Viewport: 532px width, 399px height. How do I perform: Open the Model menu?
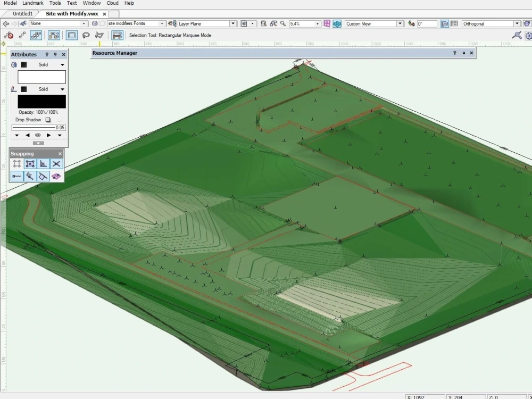click(x=10, y=3)
